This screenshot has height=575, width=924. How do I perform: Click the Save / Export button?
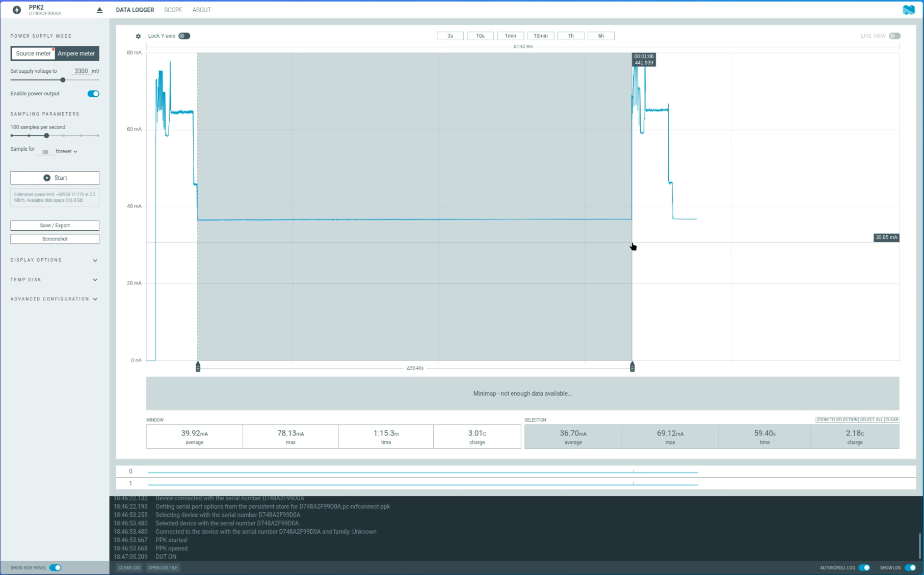55,226
